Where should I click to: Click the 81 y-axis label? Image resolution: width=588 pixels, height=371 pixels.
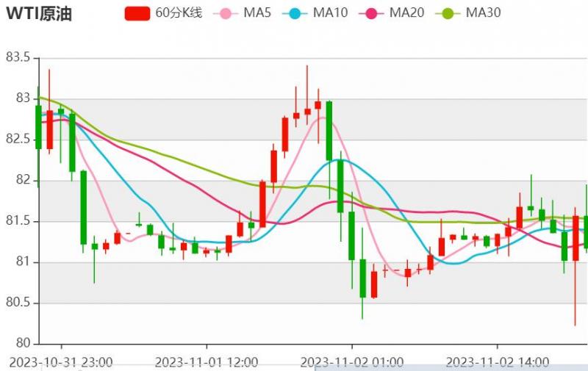[23, 262]
